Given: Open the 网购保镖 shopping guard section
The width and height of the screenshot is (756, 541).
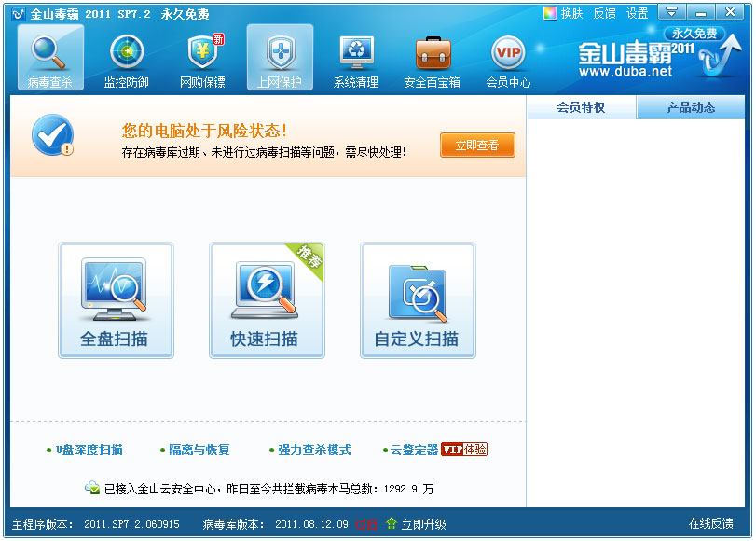Looking at the screenshot, I should (202, 62).
